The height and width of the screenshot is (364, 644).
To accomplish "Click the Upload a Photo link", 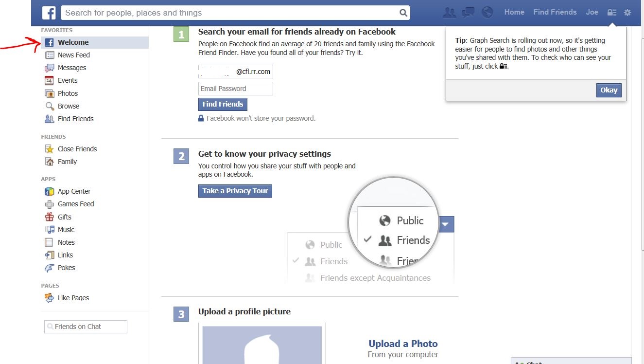I will click(403, 344).
